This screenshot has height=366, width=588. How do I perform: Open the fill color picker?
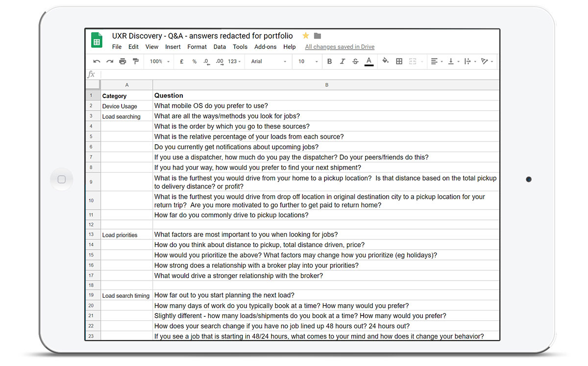coord(385,61)
